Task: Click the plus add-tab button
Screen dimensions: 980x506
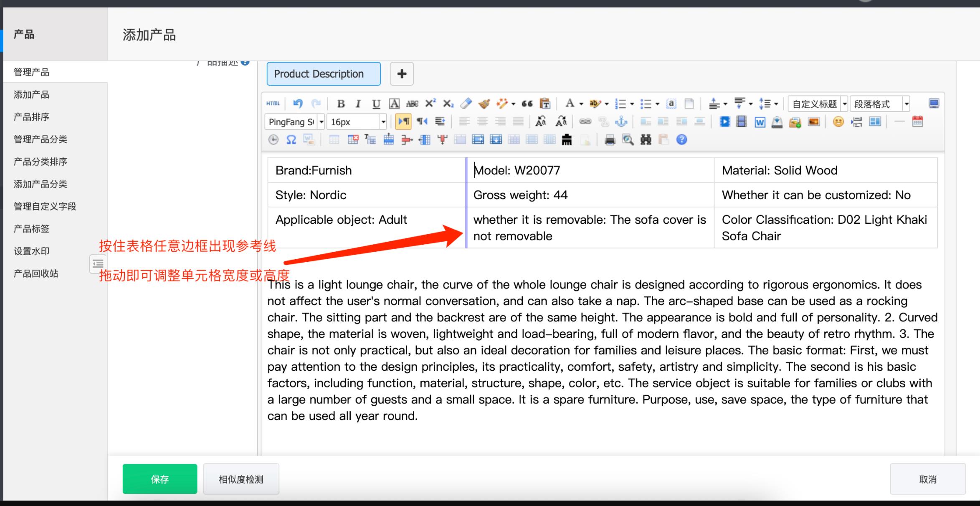Action: click(x=402, y=74)
